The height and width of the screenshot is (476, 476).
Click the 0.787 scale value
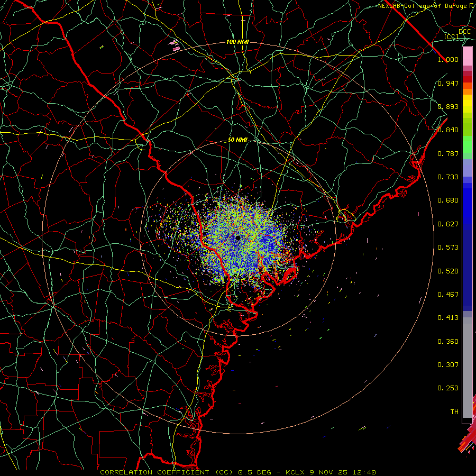(x=448, y=153)
